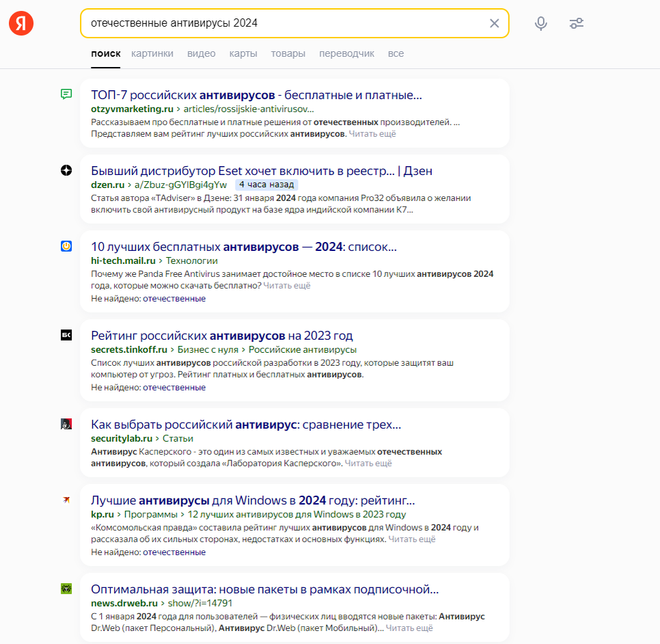Focus the search query input field

pyautogui.click(x=286, y=23)
